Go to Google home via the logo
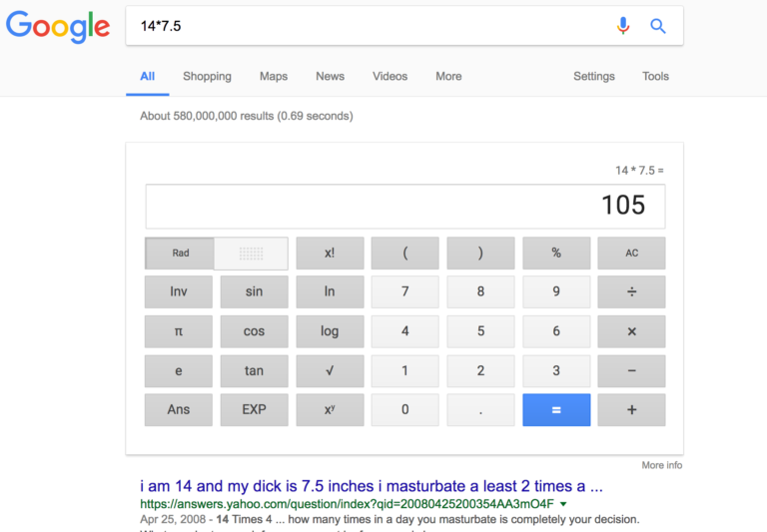The width and height of the screenshot is (767, 532). (x=58, y=27)
